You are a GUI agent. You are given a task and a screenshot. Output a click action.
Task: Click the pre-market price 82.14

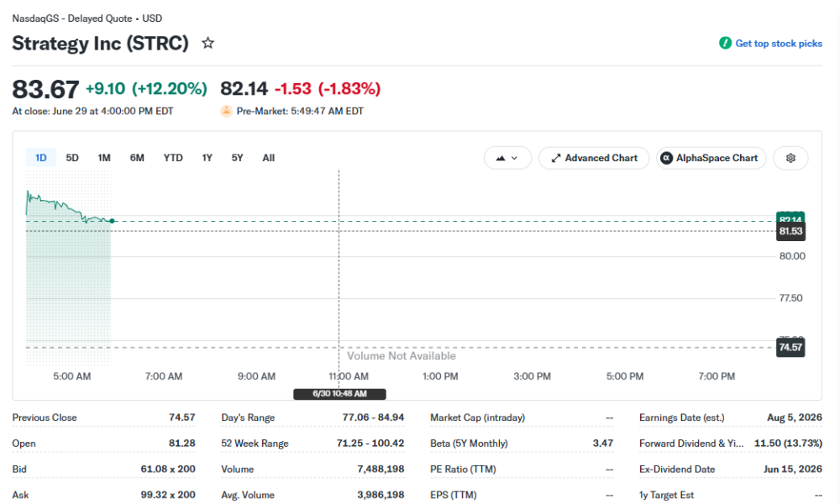click(x=244, y=88)
